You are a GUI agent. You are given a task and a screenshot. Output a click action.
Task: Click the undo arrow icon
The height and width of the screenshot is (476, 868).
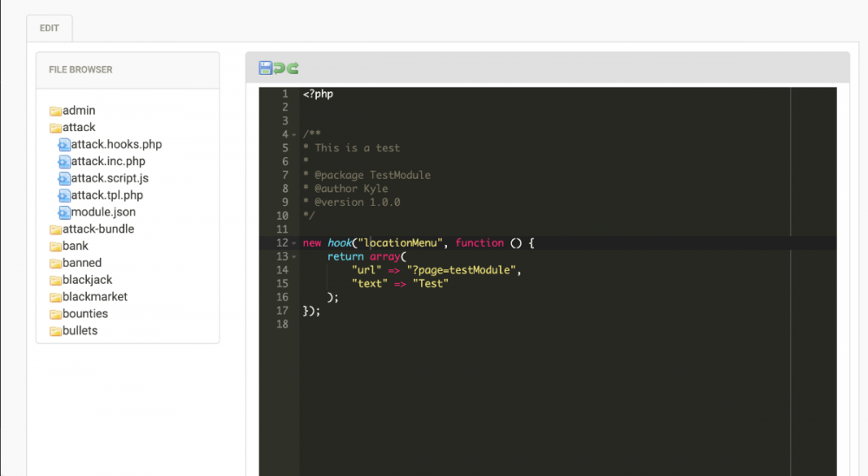tap(279, 68)
